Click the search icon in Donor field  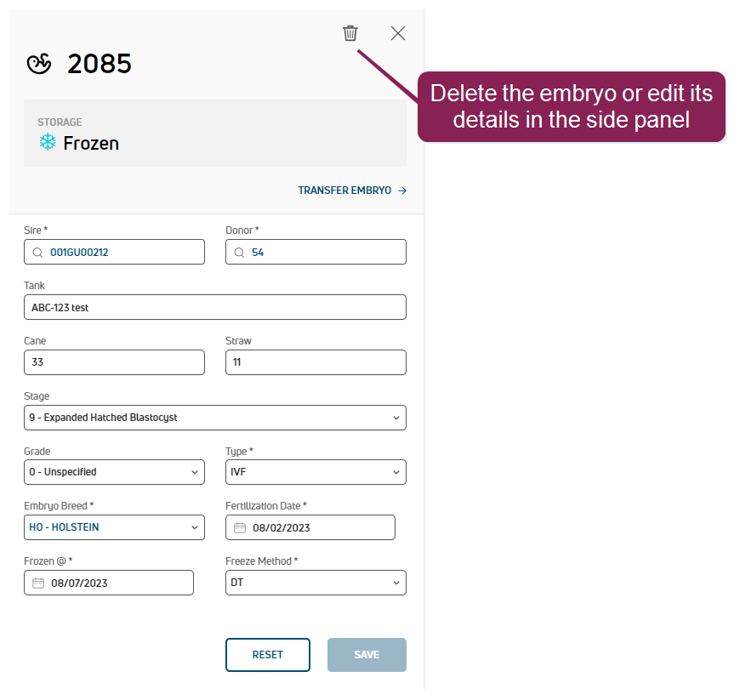[239, 253]
